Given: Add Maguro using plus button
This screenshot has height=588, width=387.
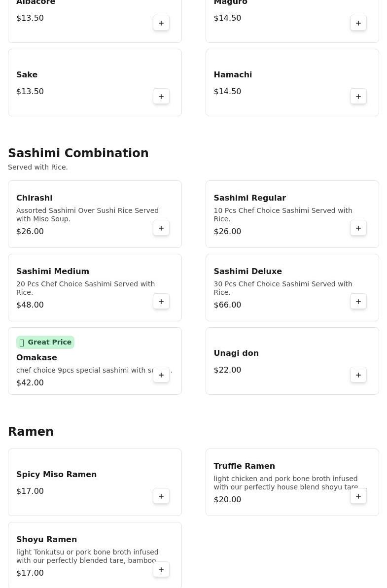Looking at the screenshot, I should [x=358, y=23].
